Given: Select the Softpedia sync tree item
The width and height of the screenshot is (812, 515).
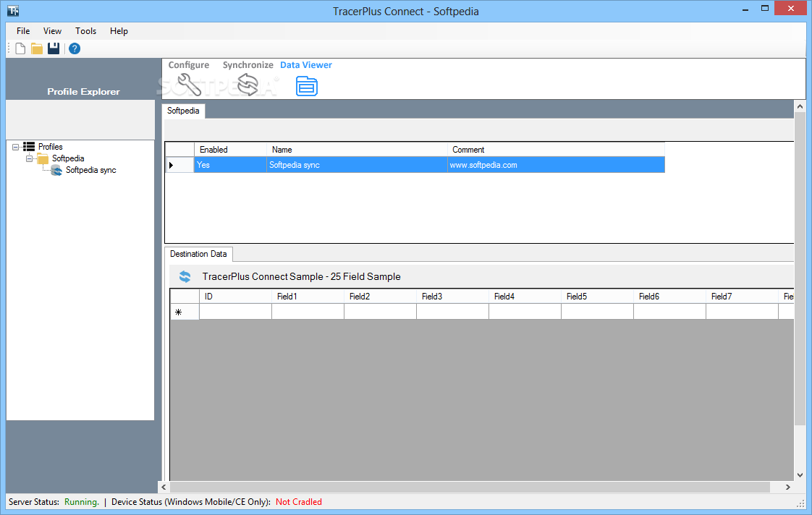Looking at the screenshot, I should pyautogui.click(x=90, y=170).
